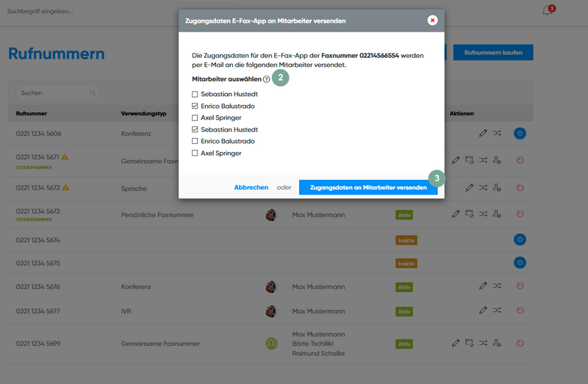Click Abbrechen to cancel the dialog
Screen dimensions: 588x384
tap(251, 187)
